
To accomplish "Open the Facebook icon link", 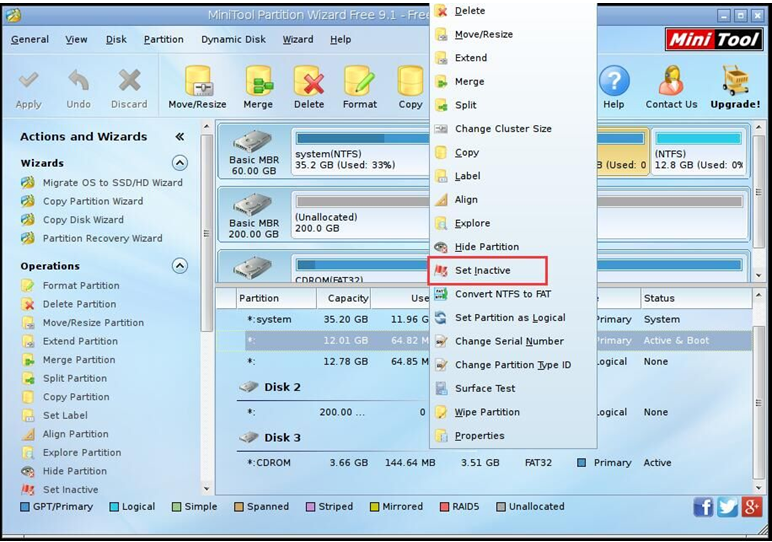I will point(703,507).
